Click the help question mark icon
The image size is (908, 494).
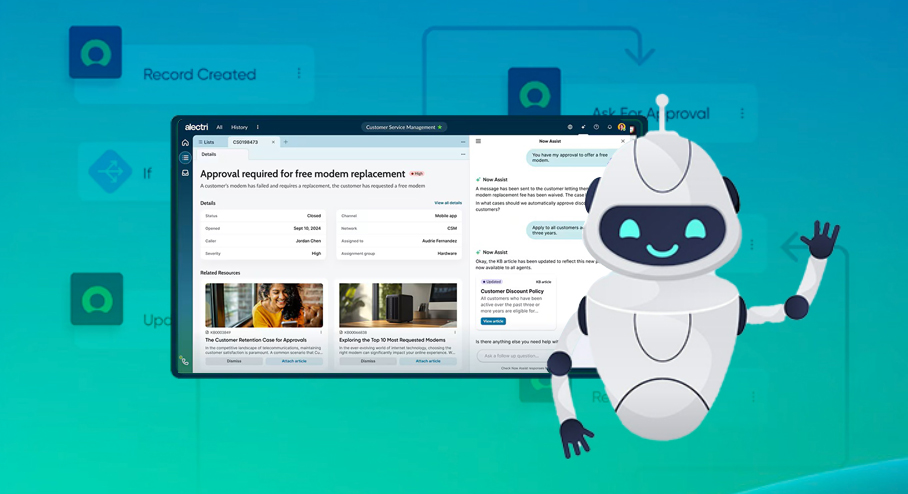point(596,127)
